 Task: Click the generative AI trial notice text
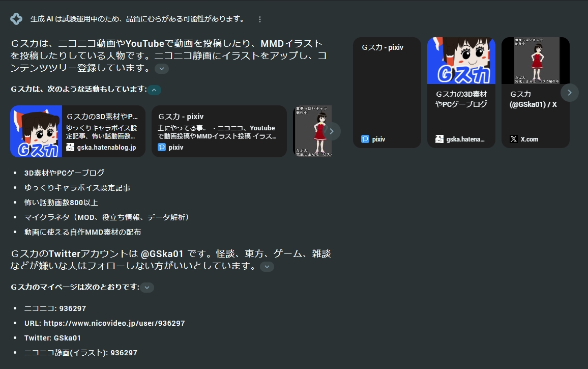pyautogui.click(x=138, y=19)
